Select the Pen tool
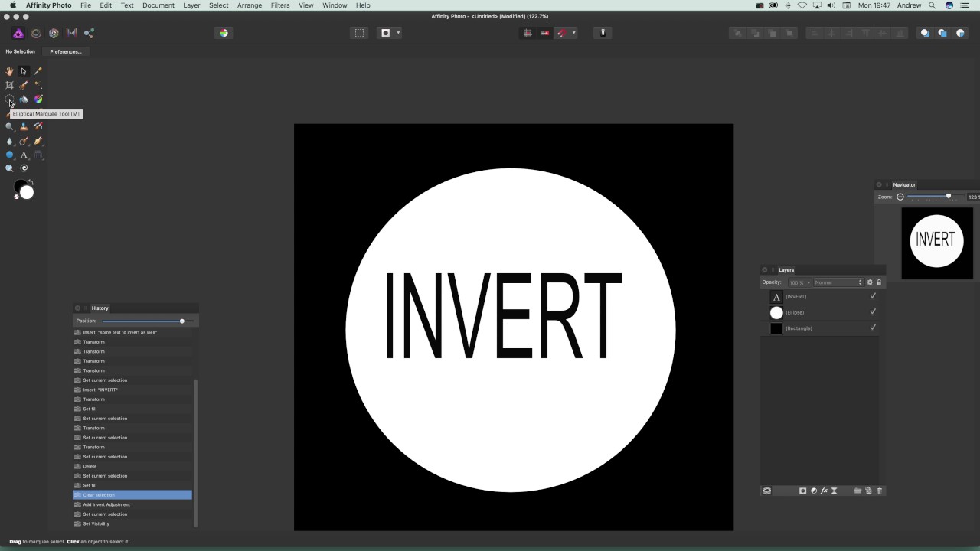This screenshot has height=551, width=980. [38, 141]
